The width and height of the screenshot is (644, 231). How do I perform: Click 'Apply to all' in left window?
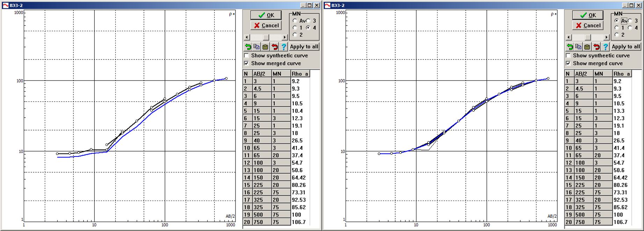tap(304, 47)
